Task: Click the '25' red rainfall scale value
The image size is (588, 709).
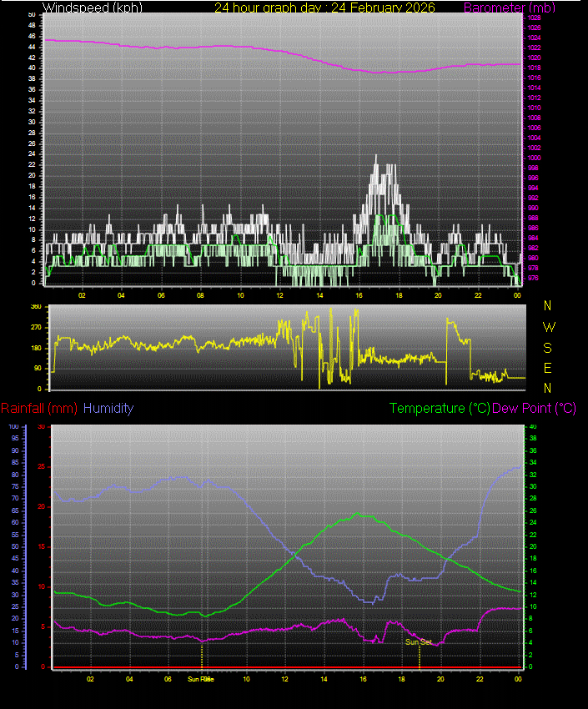Action: [41, 466]
